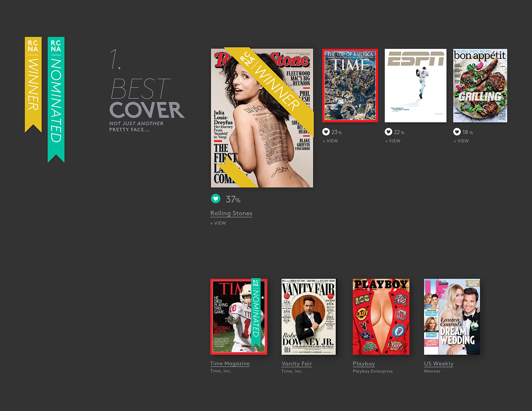Select the Playboy magazine cover
The image size is (532, 411).
click(x=381, y=317)
